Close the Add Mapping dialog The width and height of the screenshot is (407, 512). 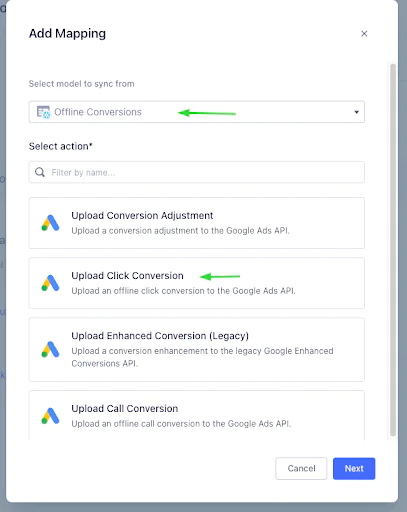(364, 34)
